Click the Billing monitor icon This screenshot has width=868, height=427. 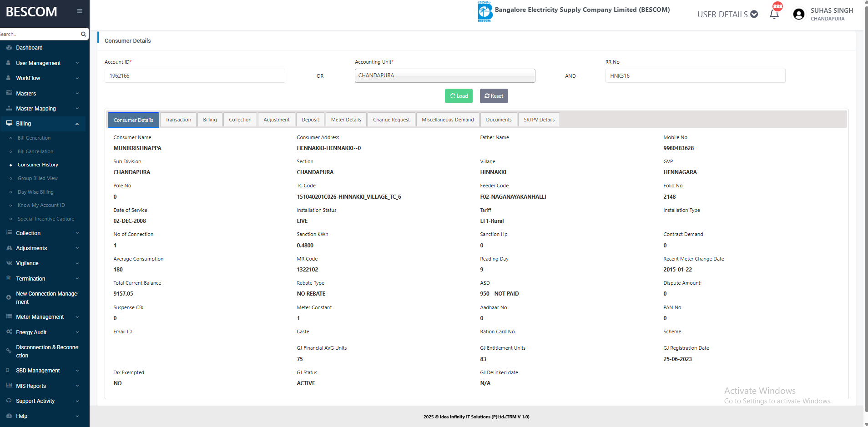coord(9,123)
